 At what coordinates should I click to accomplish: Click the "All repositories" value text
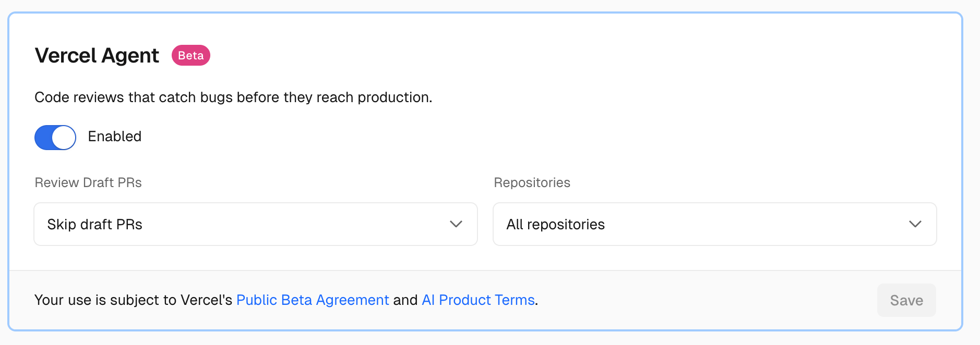tap(555, 225)
